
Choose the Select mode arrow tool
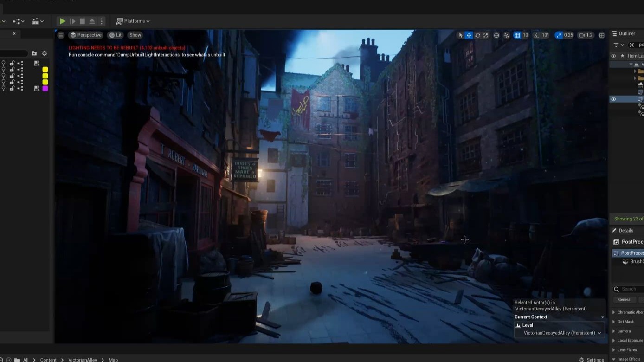click(460, 35)
